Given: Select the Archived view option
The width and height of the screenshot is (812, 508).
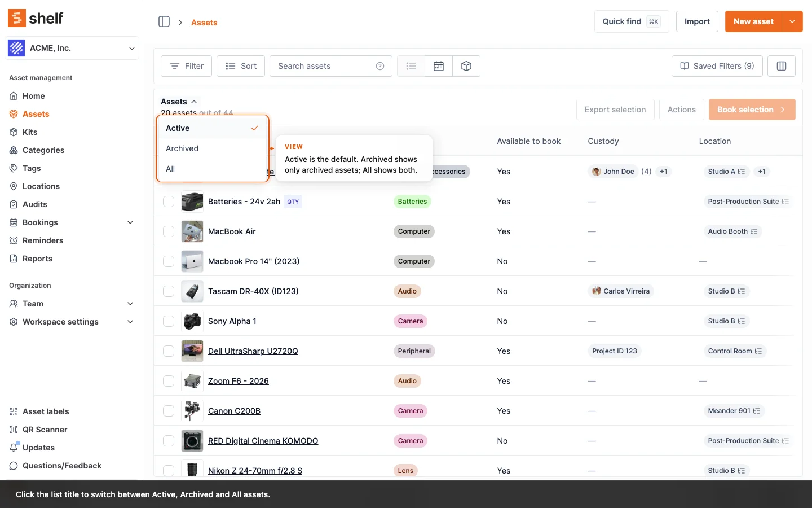Looking at the screenshot, I should [x=213, y=148].
